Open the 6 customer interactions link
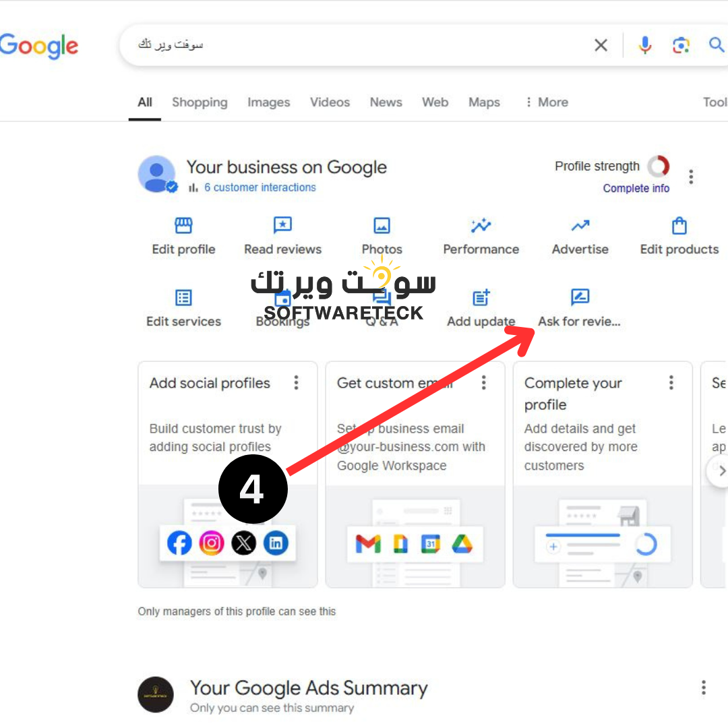728x728 pixels. tap(260, 187)
